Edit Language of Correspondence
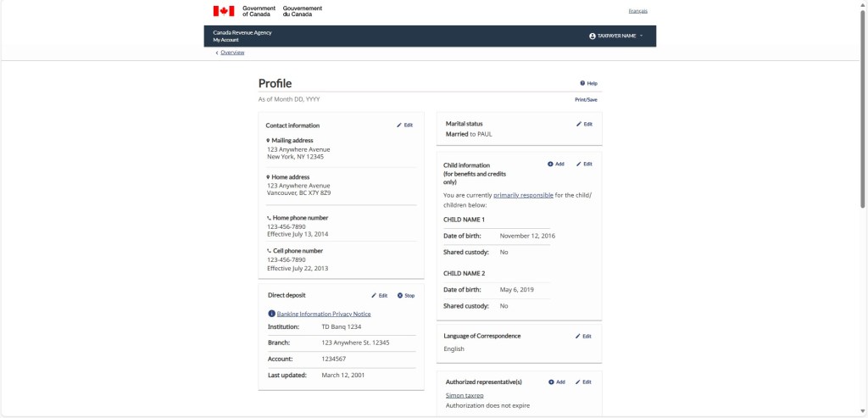Image resolution: width=868 pixels, height=418 pixels. (x=584, y=336)
